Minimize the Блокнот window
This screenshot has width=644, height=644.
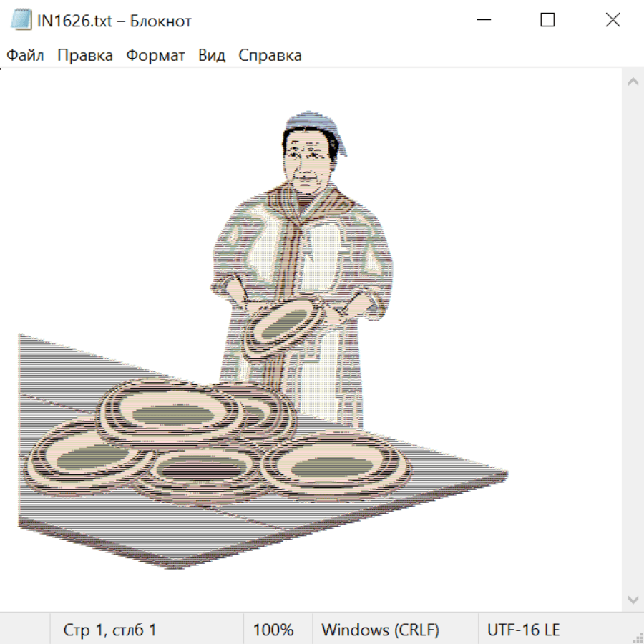(x=483, y=21)
